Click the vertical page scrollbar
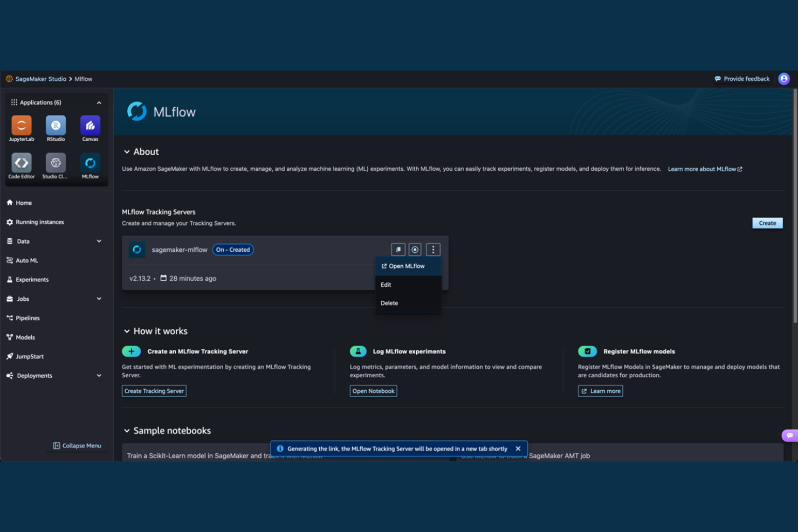 tap(795, 206)
